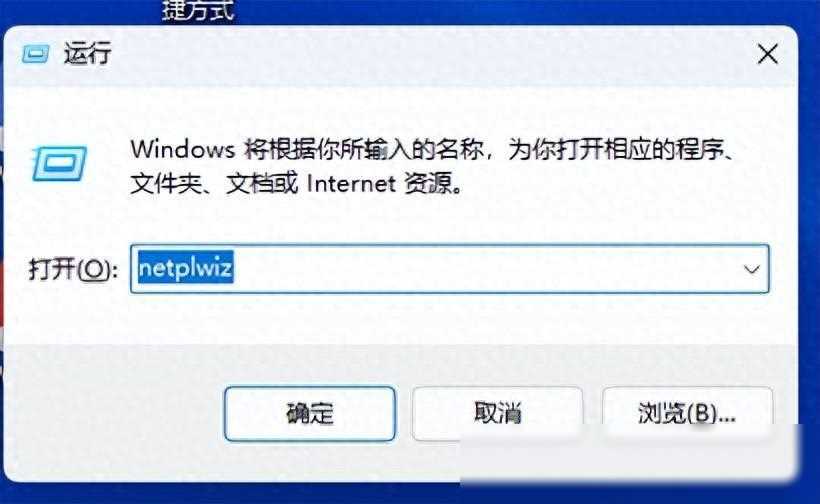Dismiss the dialog via 取消 button
This screenshot has width=820, height=504.
[x=497, y=414]
